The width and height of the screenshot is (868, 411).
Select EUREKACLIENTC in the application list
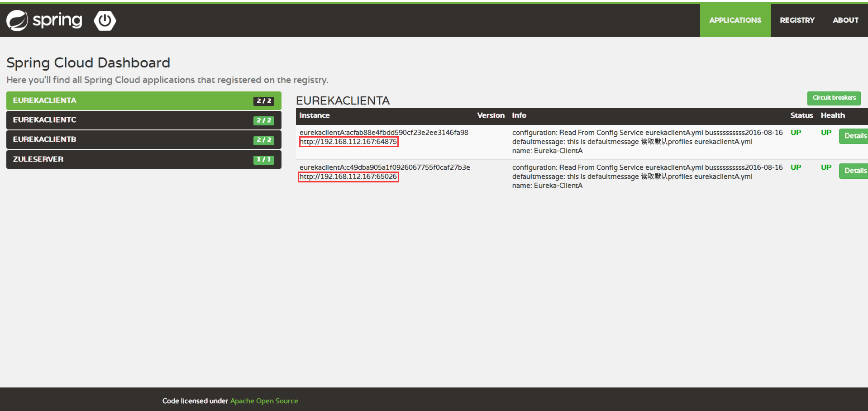pyautogui.click(x=144, y=120)
